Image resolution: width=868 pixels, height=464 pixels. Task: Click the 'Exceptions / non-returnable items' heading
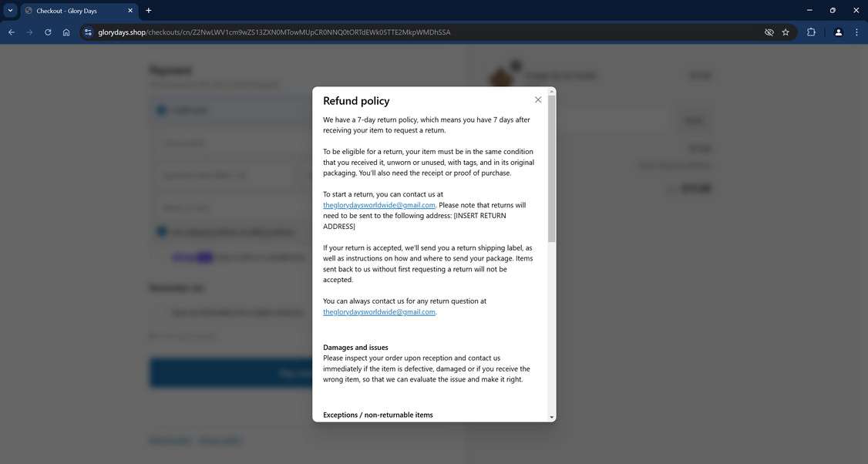pos(378,415)
